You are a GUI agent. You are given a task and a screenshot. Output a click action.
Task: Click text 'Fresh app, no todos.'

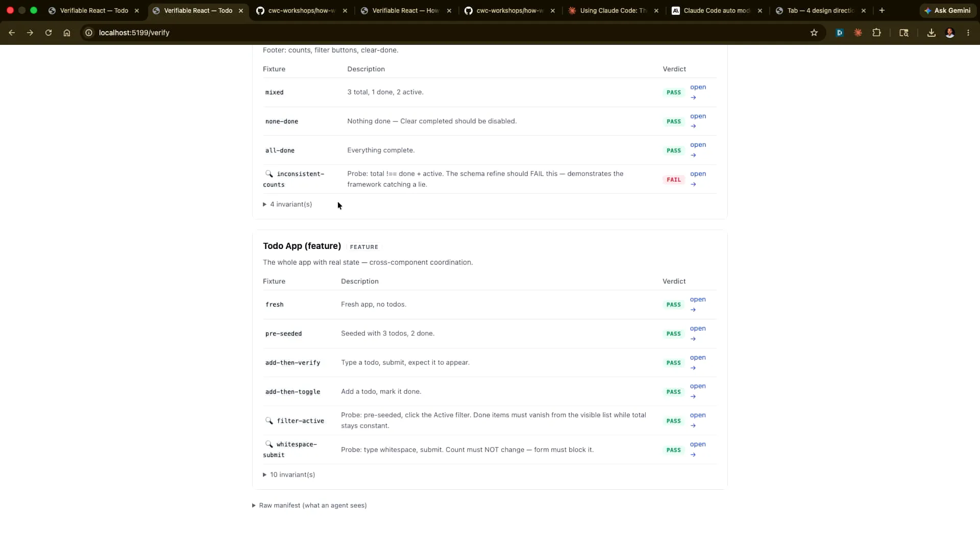pyautogui.click(x=374, y=305)
